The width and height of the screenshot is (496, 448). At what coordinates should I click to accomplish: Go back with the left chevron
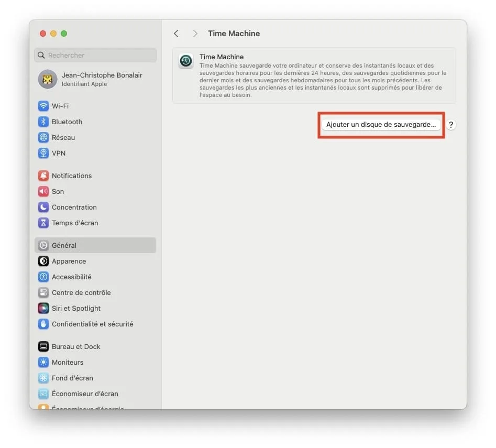[176, 34]
